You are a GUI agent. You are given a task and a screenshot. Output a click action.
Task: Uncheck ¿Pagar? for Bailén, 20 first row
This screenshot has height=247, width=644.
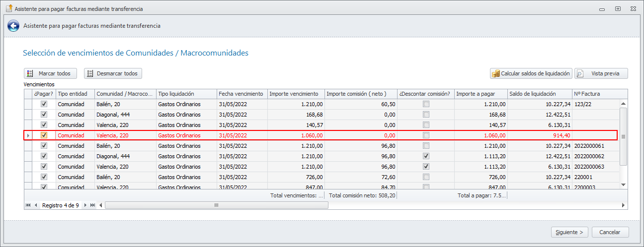click(x=44, y=104)
